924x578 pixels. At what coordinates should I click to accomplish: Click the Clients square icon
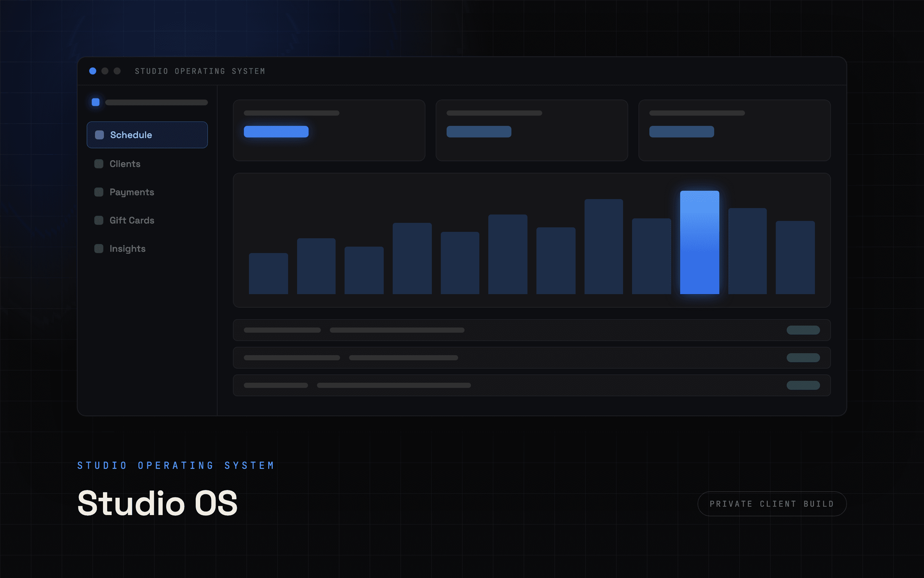click(99, 164)
